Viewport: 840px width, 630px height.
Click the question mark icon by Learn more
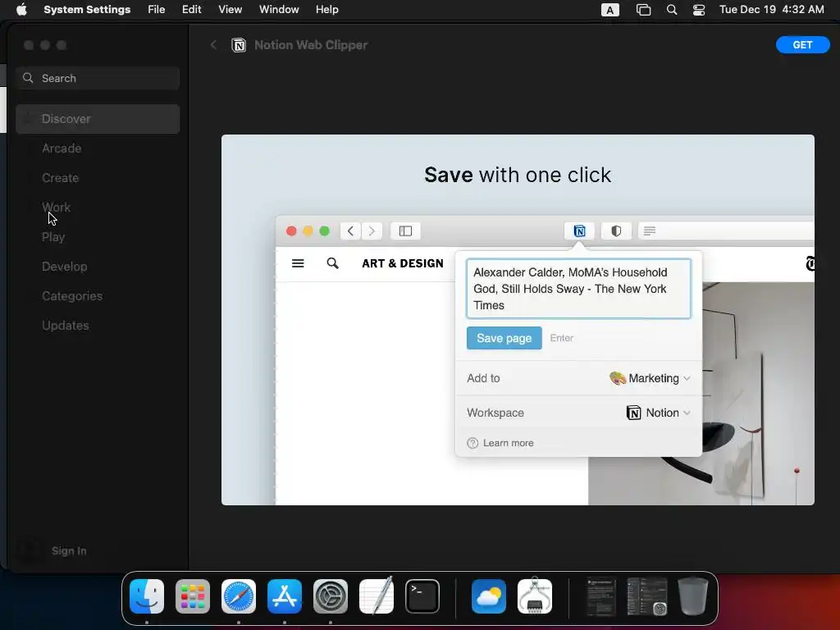pos(472,443)
